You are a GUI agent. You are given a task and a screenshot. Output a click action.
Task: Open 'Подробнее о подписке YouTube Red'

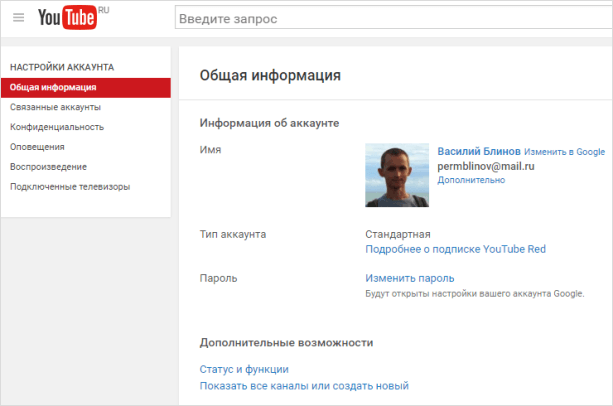(x=455, y=249)
